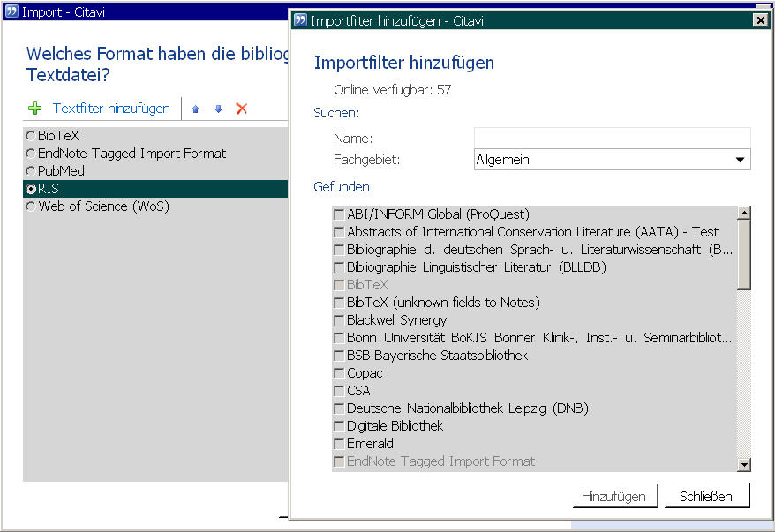Select the PubMed radio button

pos(31,171)
